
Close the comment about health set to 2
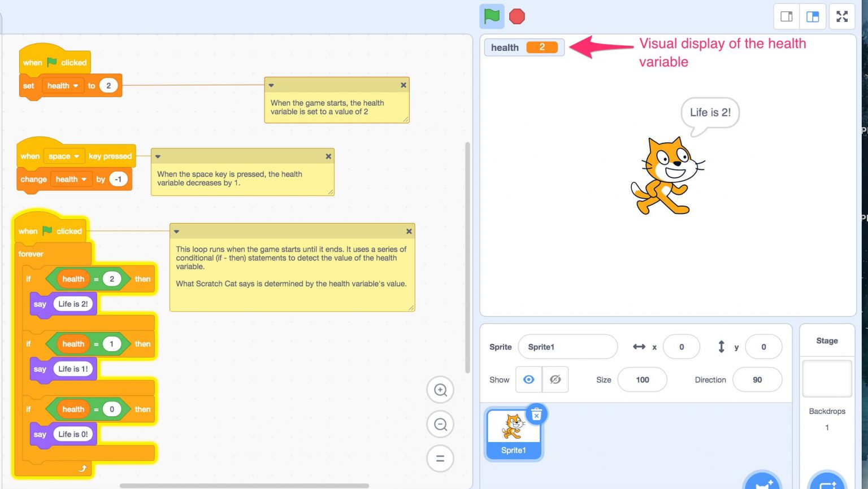coord(403,85)
